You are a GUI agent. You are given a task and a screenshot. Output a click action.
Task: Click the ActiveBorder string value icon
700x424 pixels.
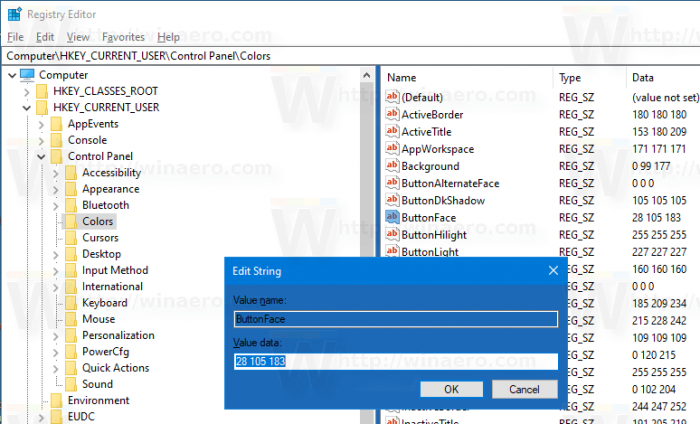[x=392, y=114]
